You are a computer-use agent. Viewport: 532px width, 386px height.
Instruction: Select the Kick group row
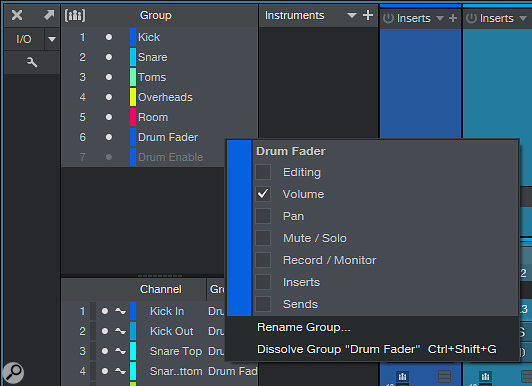coord(159,37)
